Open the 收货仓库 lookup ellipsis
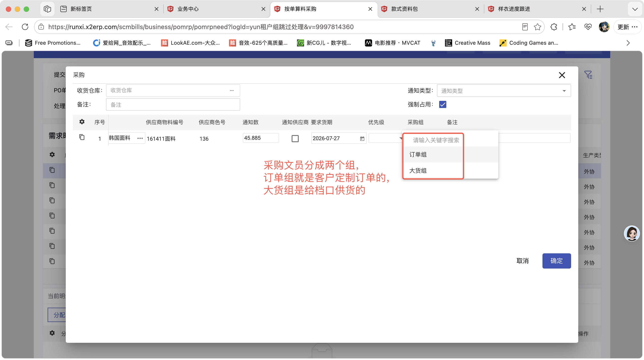Viewport: 644px width, 360px height. (232, 91)
